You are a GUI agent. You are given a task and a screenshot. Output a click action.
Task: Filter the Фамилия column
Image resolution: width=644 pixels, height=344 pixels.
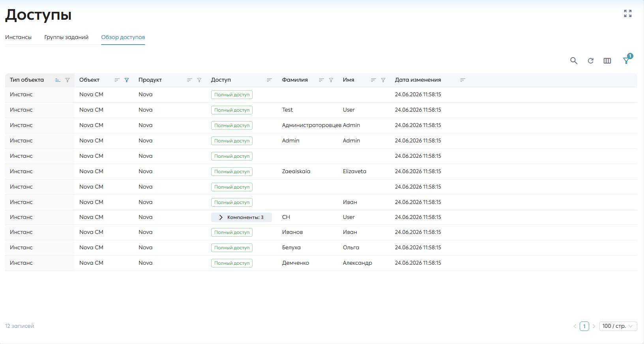pyautogui.click(x=331, y=80)
